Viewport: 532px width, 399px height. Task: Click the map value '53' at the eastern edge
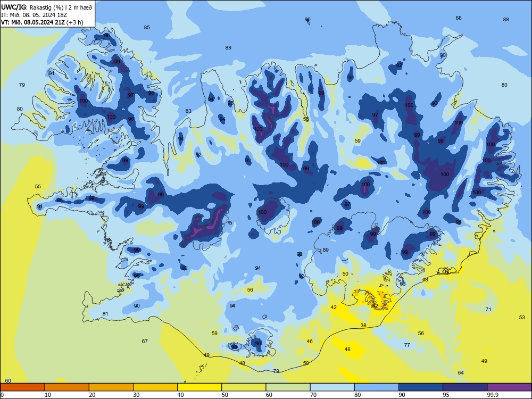pos(522,318)
